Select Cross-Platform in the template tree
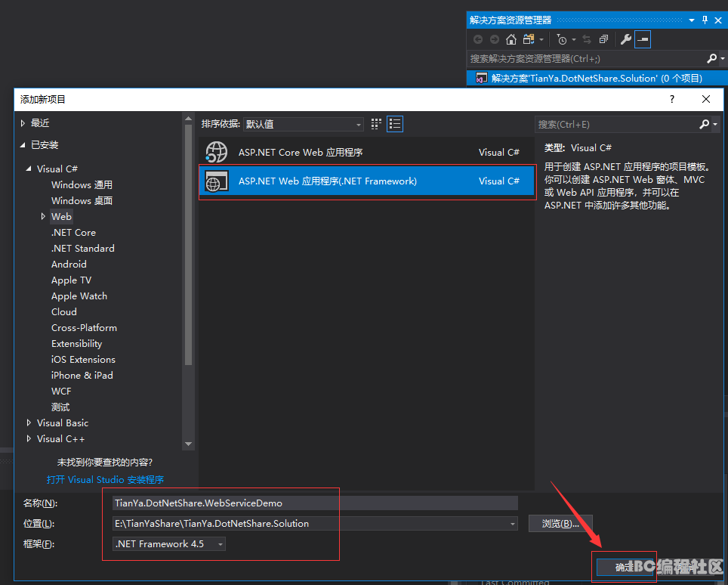The width and height of the screenshot is (728, 585). tap(84, 327)
